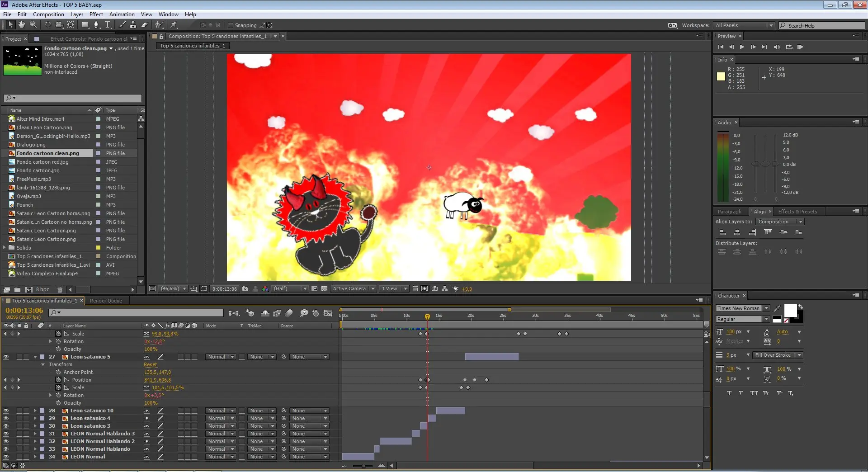Open the show channel RGB icon
The image size is (868, 472).
click(265, 288)
